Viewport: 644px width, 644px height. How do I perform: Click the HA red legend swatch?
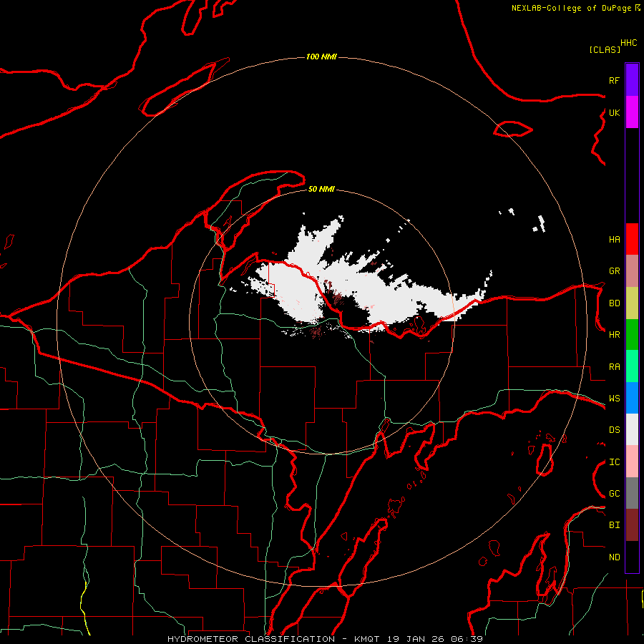(x=632, y=239)
